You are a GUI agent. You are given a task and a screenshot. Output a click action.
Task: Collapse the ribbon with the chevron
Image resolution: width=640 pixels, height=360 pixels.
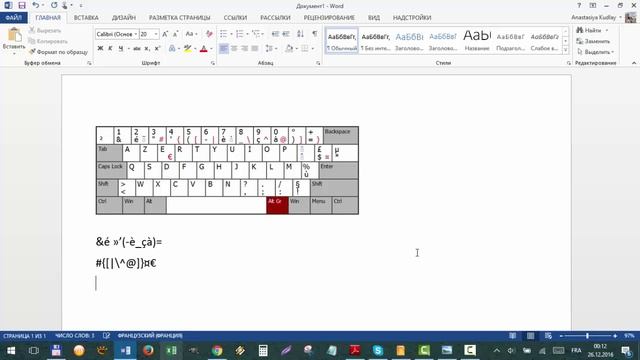(x=634, y=63)
